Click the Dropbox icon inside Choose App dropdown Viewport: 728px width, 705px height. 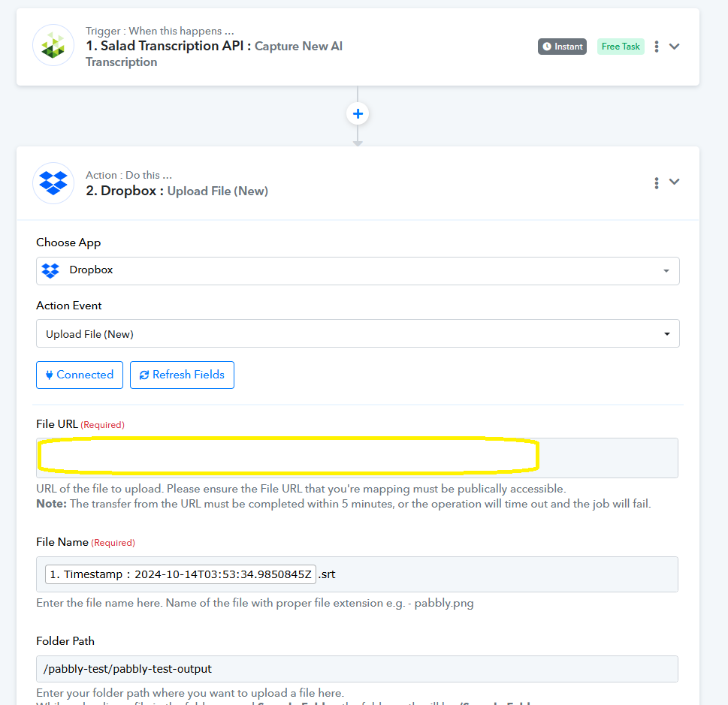50,270
